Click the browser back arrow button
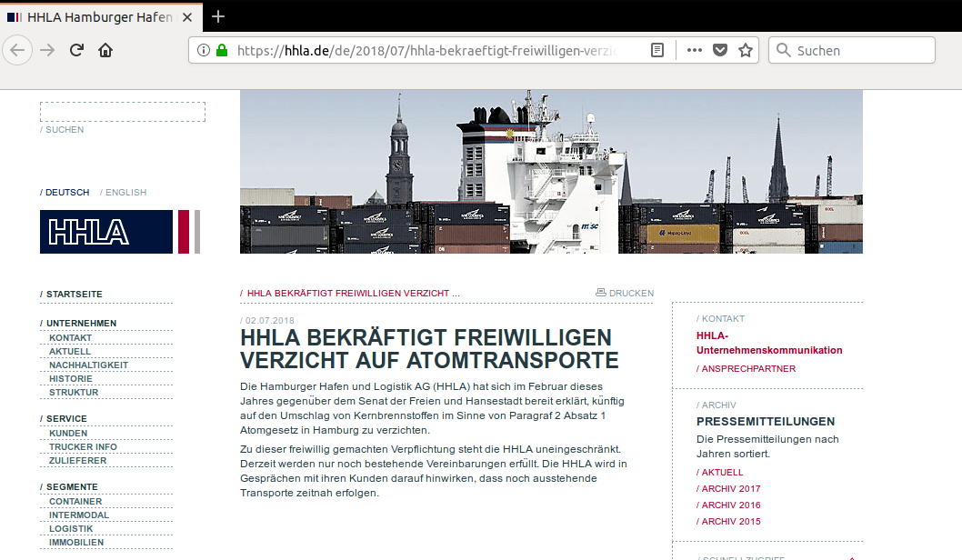Image resolution: width=962 pixels, height=560 pixels. point(17,50)
